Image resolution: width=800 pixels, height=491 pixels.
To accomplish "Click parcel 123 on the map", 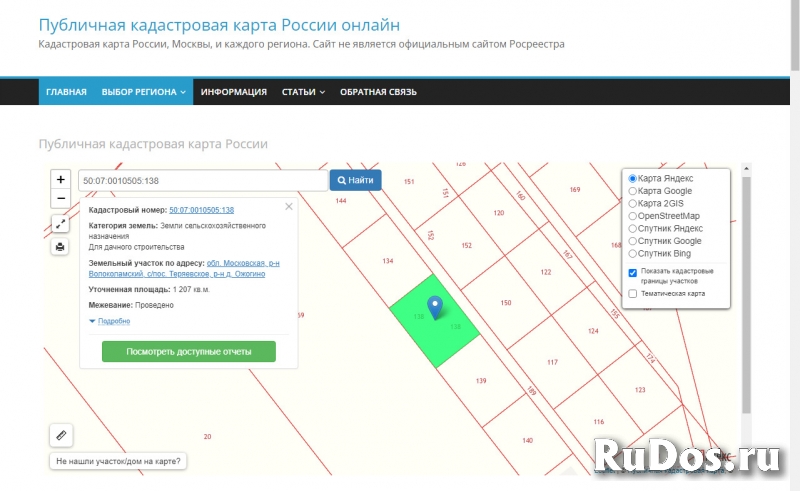I will click(x=640, y=389).
